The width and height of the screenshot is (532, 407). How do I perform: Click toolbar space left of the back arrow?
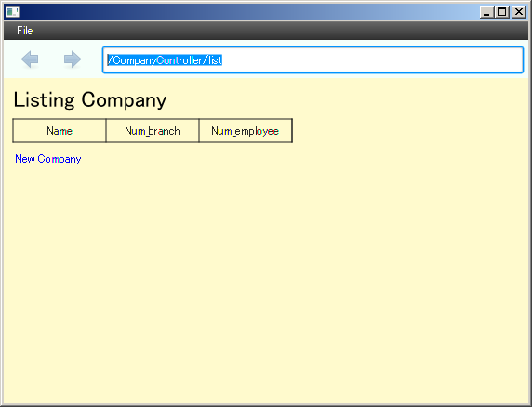click(12, 59)
